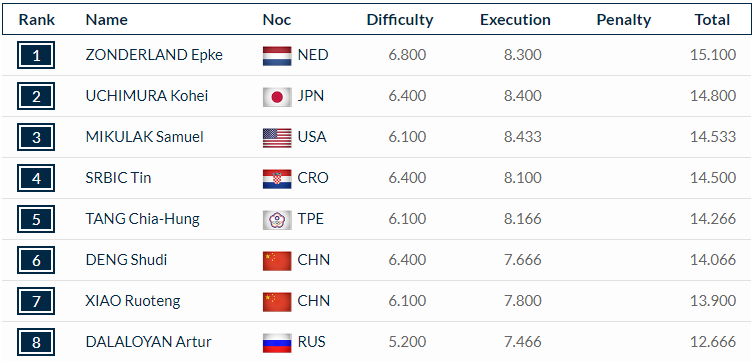Click China flag beside XIAO Ruoteng

tap(277, 301)
